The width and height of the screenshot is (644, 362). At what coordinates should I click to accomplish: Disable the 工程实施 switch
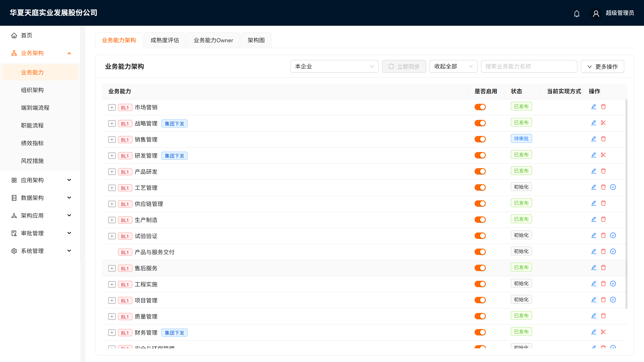[480, 284]
